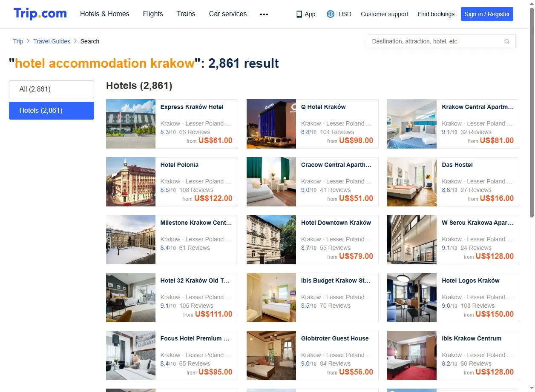
Task: Click the Trip.com logo
Action: [40, 14]
